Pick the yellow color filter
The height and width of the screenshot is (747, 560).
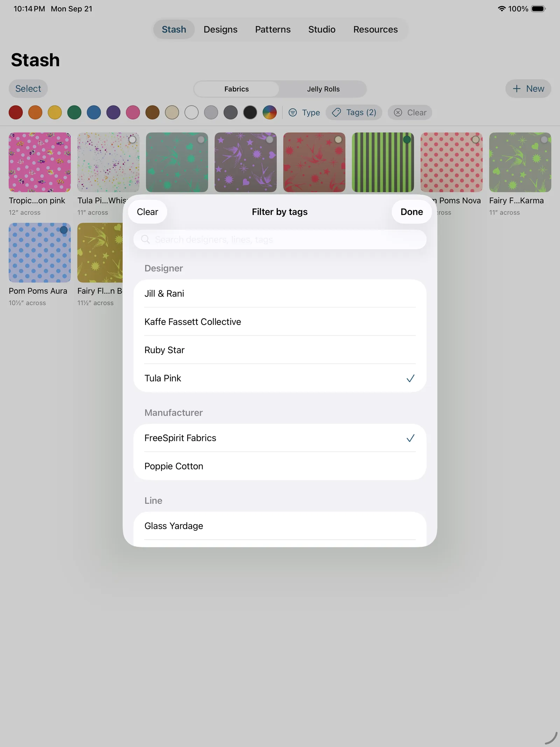(x=55, y=112)
